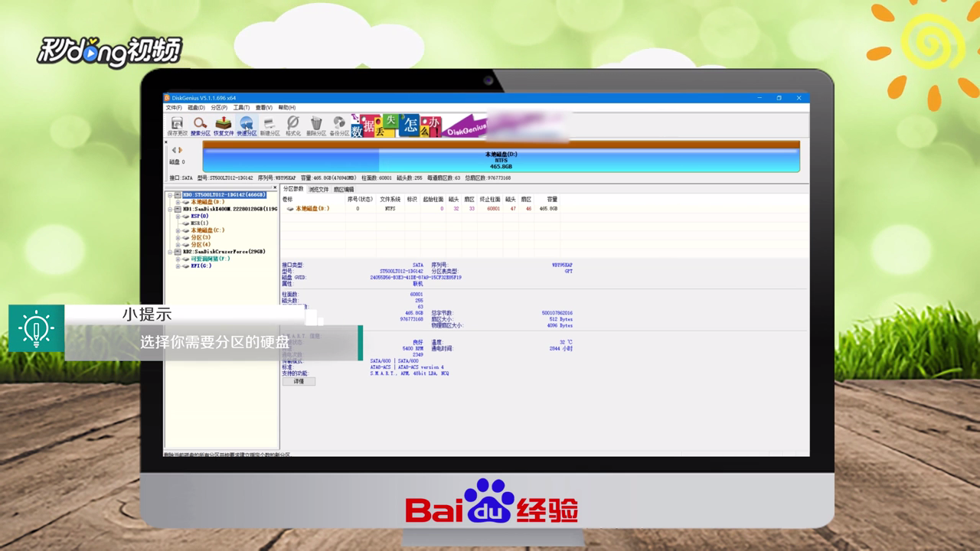Collapse the HD2 SanDiskCruzerForce node

tap(170, 252)
